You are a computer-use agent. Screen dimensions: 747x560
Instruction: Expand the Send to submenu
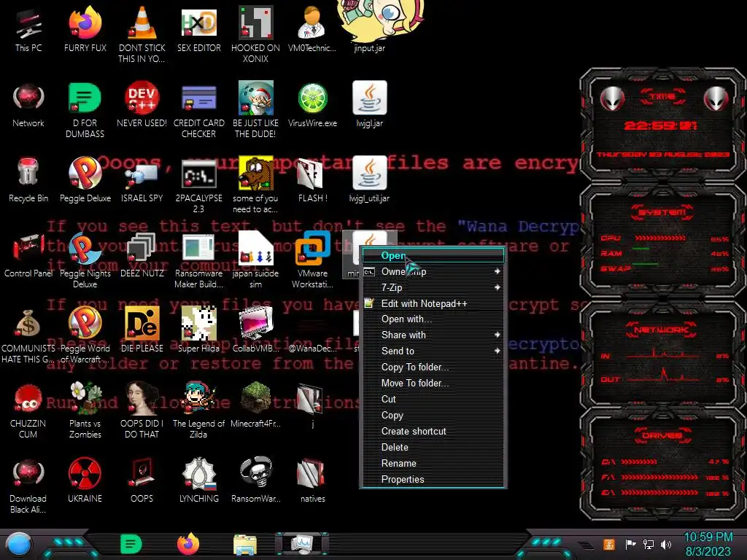[x=433, y=351]
